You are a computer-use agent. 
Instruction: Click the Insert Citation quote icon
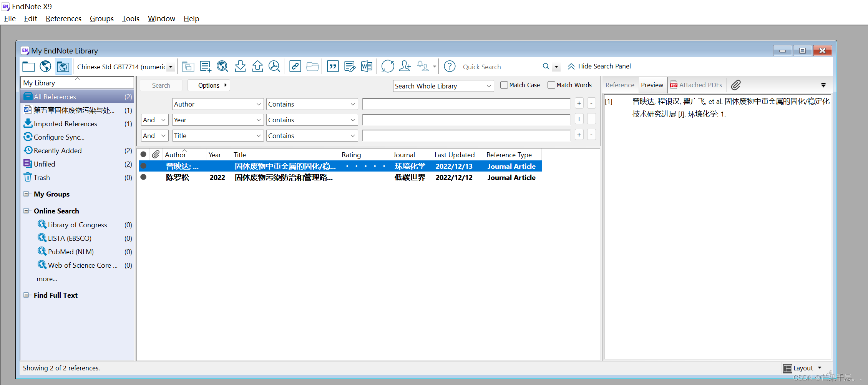click(x=333, y=67)
